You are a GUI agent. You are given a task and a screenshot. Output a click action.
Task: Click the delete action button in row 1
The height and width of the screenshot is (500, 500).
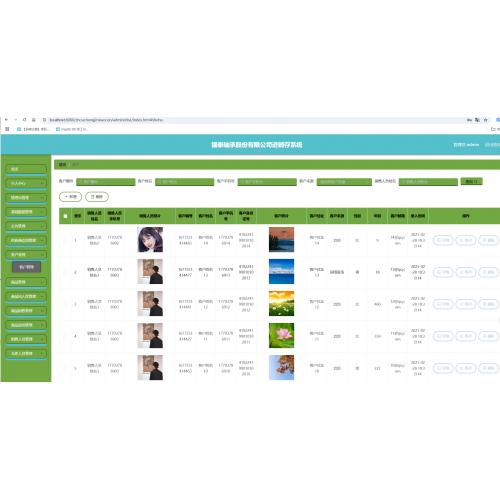pos(488,240)
